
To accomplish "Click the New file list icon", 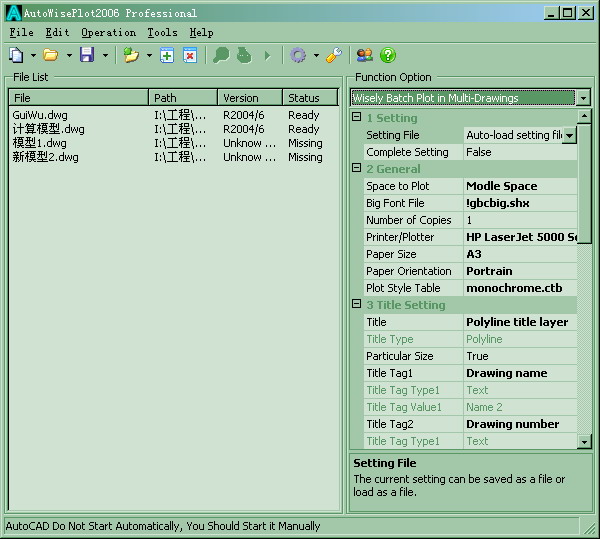I will 16,55.
